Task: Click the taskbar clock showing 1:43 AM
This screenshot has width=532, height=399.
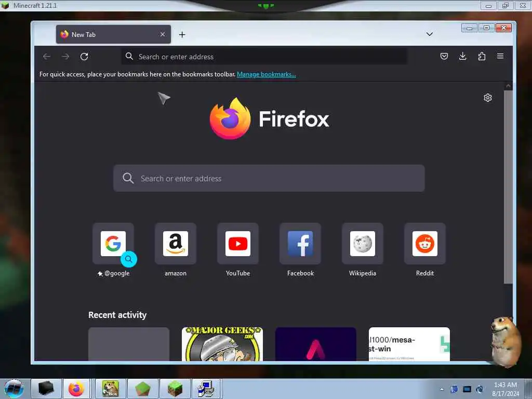Action: (x=506, y=389)
